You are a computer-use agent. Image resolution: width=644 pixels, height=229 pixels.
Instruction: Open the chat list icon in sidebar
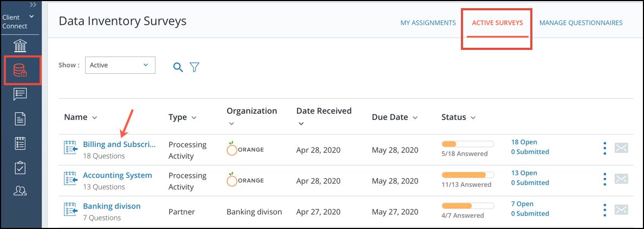tap(20, 94)
